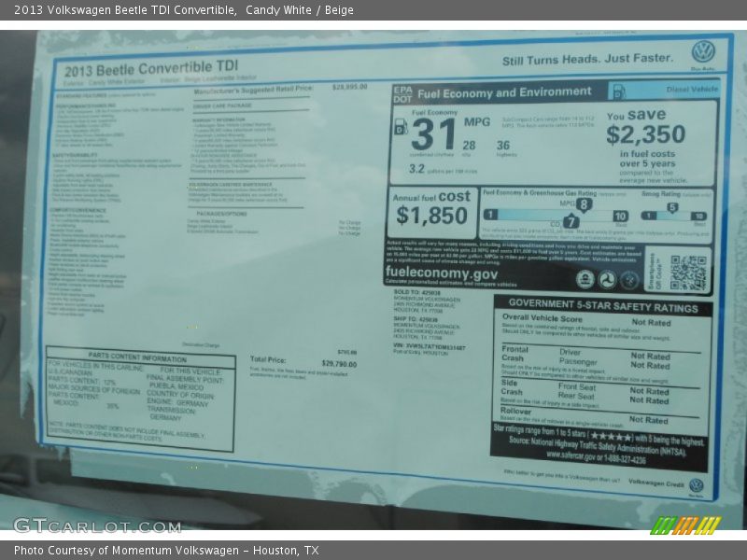Image resolution: width=747 pixels, height=560 pixels.
Task: Click the "SOLD TO: 425038" line
Action: (416, 292)
